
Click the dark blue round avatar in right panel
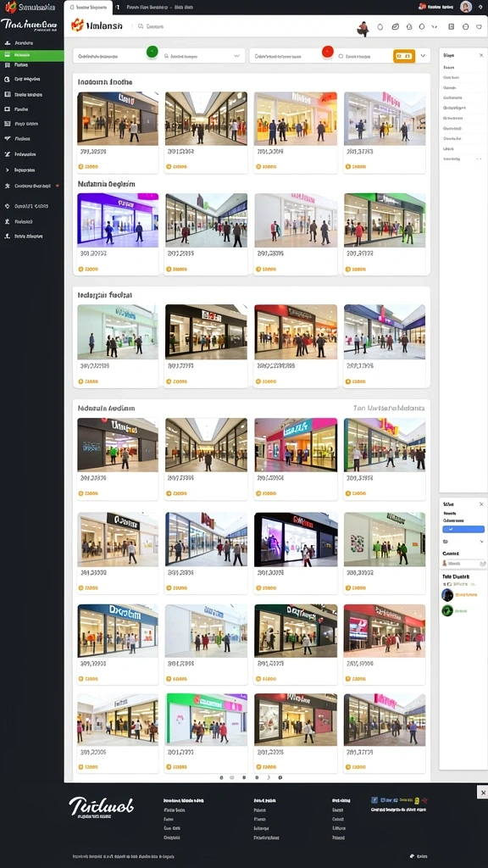447,595
